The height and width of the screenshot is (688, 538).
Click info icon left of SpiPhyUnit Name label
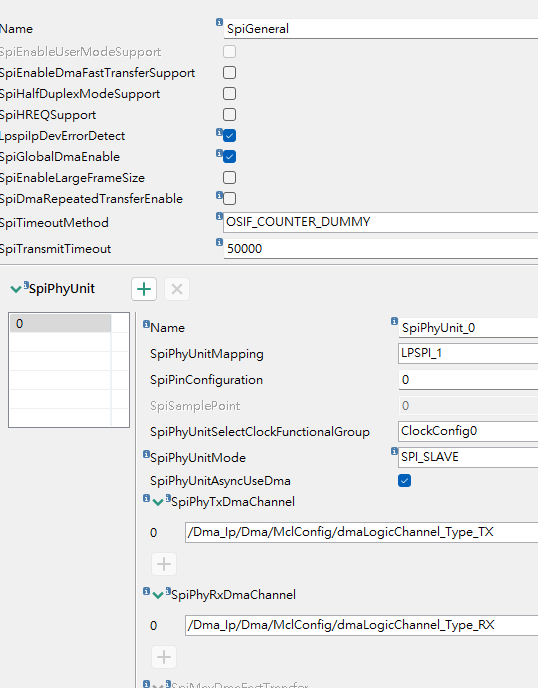click(x=147, y=324)
